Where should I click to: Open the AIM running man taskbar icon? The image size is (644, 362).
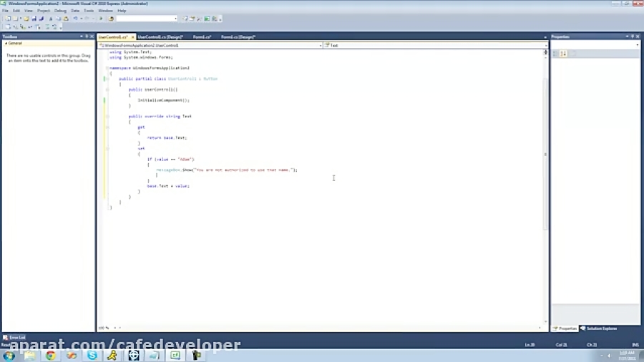(112, 355)
